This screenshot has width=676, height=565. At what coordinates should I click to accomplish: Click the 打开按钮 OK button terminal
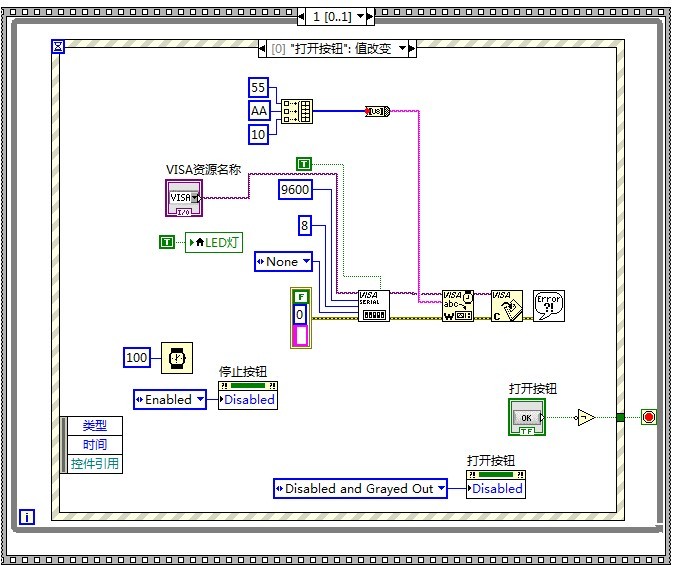[527, 417]
